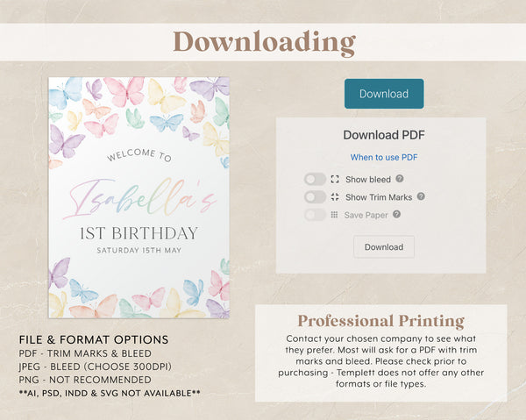Open help icon beside Show bleed
Screen dimensions: 526x420
(x=400, y=179)
